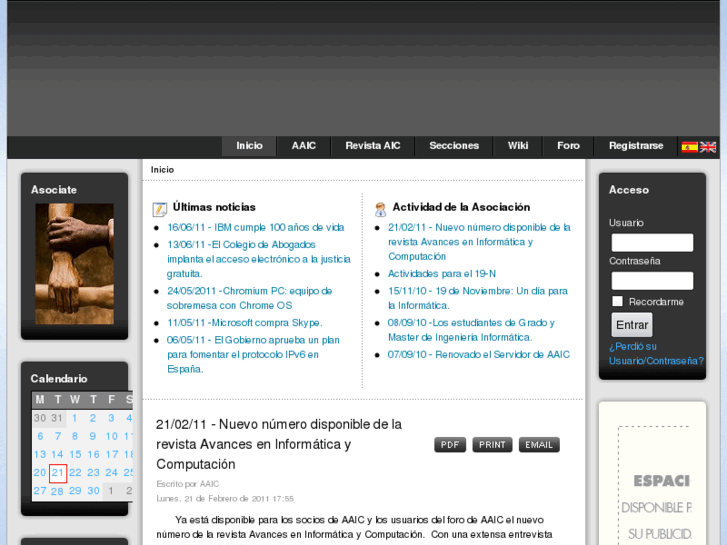Image resolution: width=727 pixels, height=545 pixels.
Task: Focus the Usuario input field
Action: (x=652, y=243)
